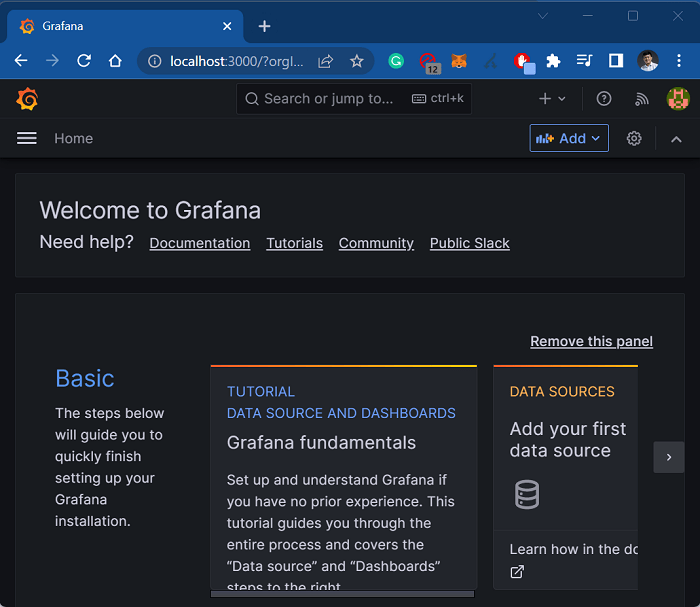
Task: Click the Home breadcrumb
Action: 74,138
